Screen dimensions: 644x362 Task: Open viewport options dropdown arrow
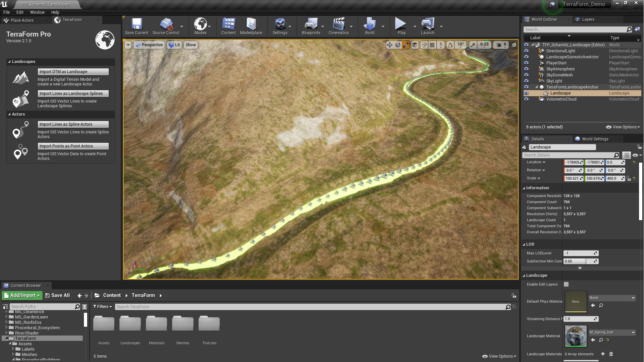coord(128,45)
